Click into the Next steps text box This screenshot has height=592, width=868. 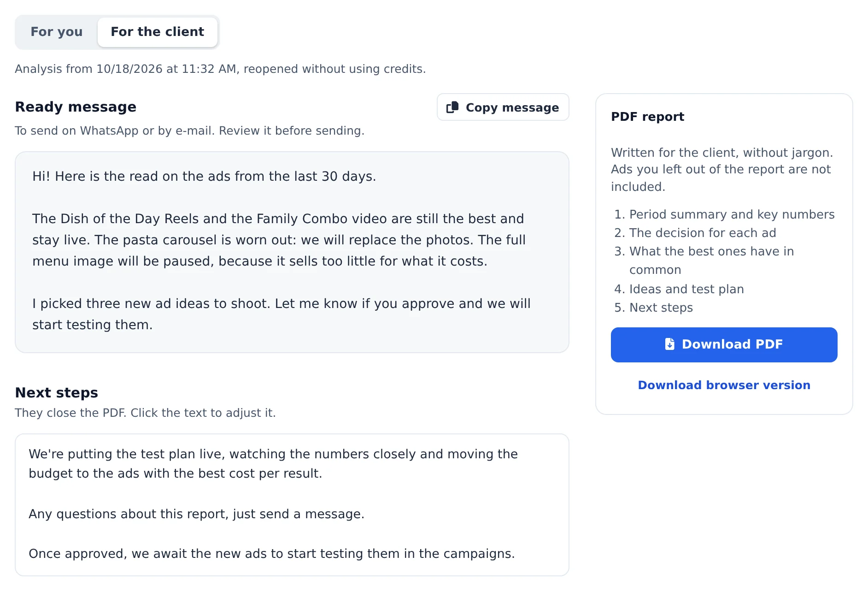(292, 504)
